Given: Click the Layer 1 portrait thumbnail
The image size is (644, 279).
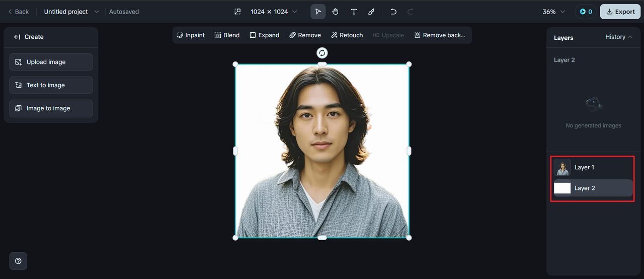Looking at the screenshot, I should tap(562, 168).
